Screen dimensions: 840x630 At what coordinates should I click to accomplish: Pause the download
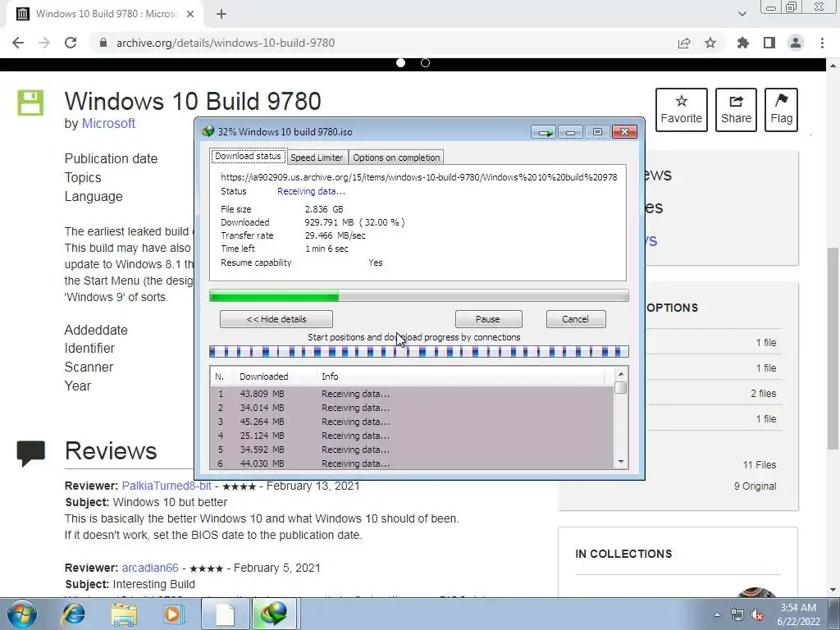[488, 319]
